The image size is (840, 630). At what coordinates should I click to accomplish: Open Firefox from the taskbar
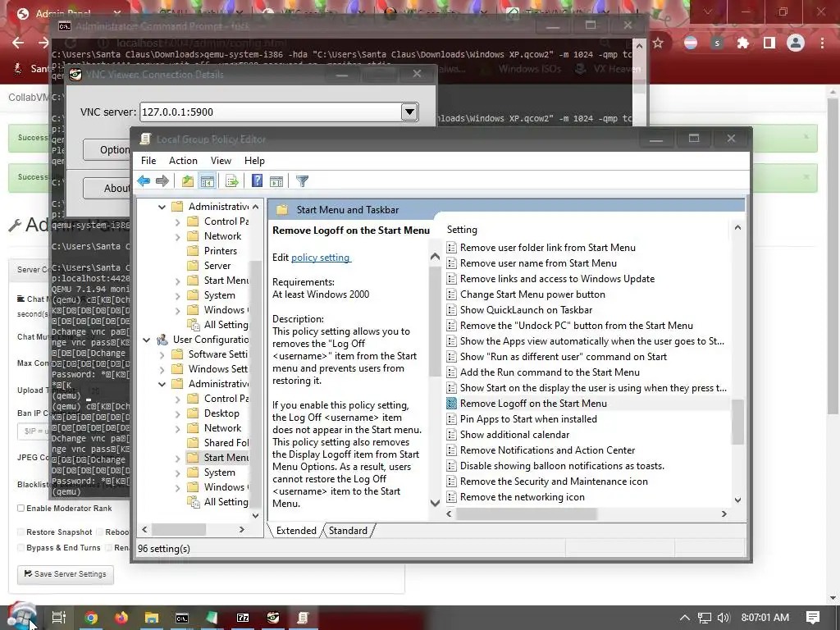pyautogui.click(x=121, y=618)
